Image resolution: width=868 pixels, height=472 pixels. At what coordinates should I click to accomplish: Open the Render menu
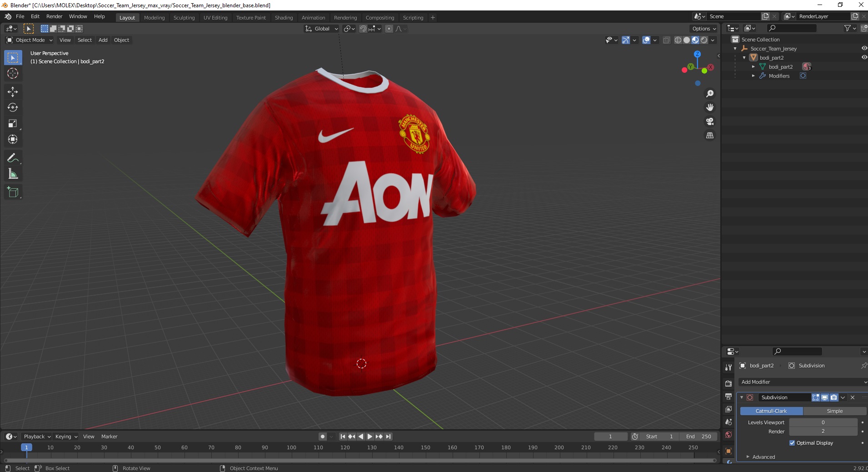pos(54,16)
